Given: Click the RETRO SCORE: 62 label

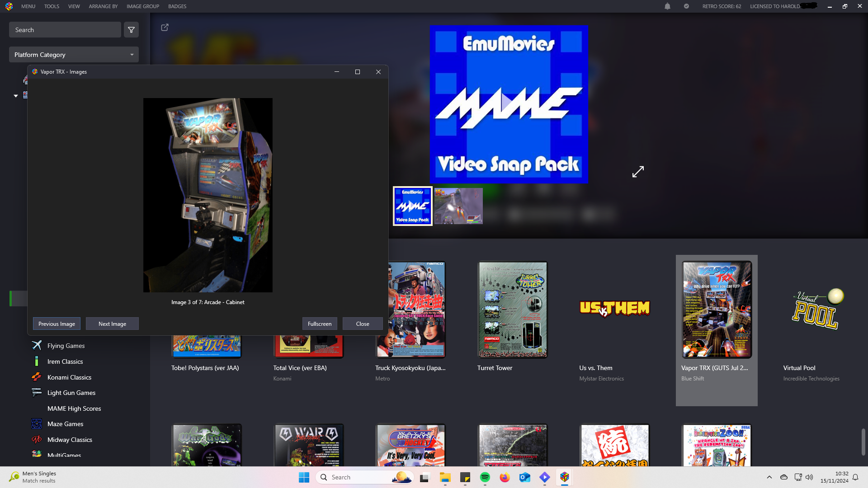Looking at the screenshot, I should (722, 6).
